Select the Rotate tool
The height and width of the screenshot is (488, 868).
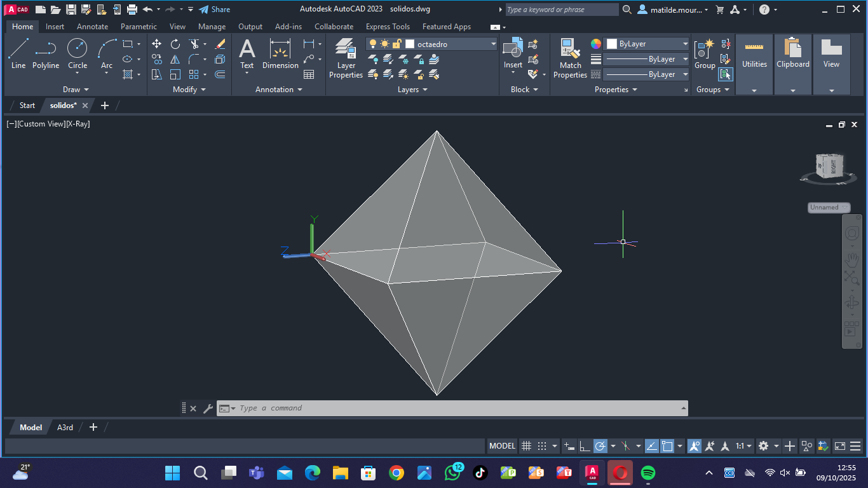(175, 44)
